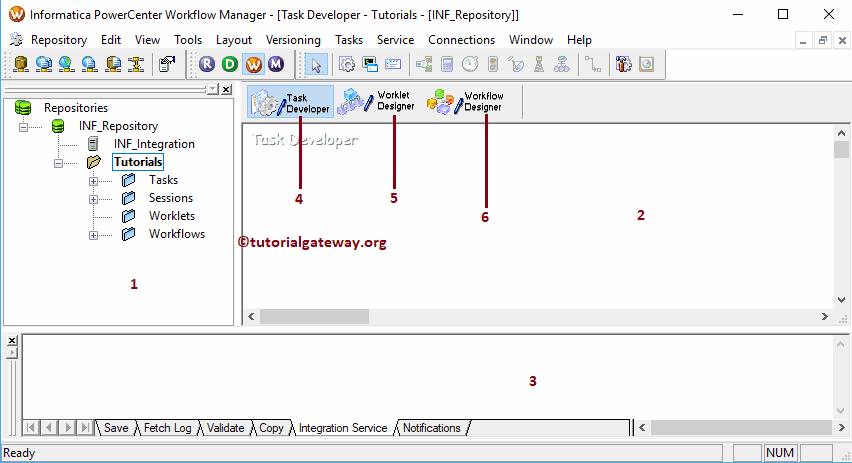The width and height of the screenshot is (852, 463).
Task: Click the output panel horizontal scrollbar thumb
Action: [741, 428]
